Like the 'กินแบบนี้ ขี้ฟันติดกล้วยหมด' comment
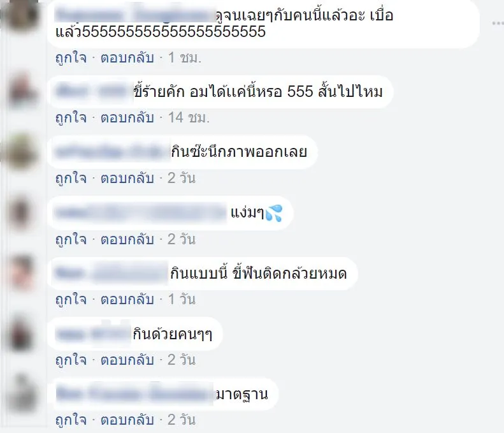504x433 pixels. 71,299
